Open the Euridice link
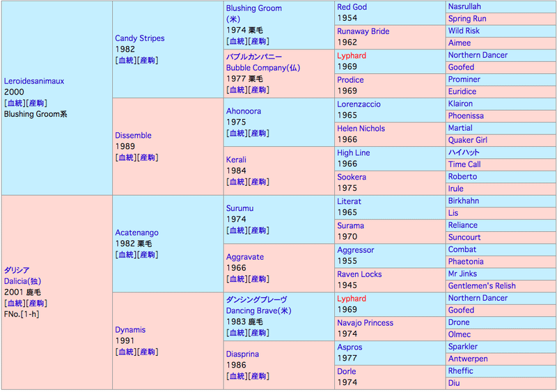This screenshot has height=392, width=557. 462,91
